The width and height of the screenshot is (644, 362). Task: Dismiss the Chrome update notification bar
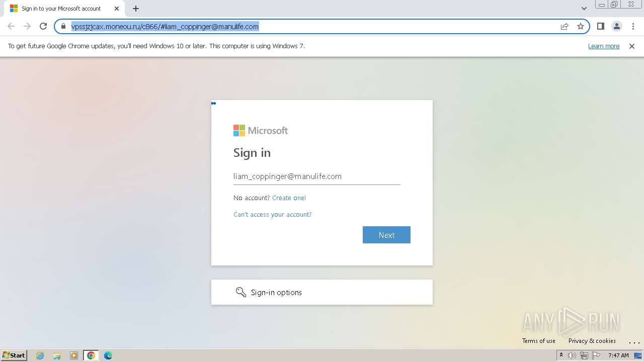coord(632,46)
